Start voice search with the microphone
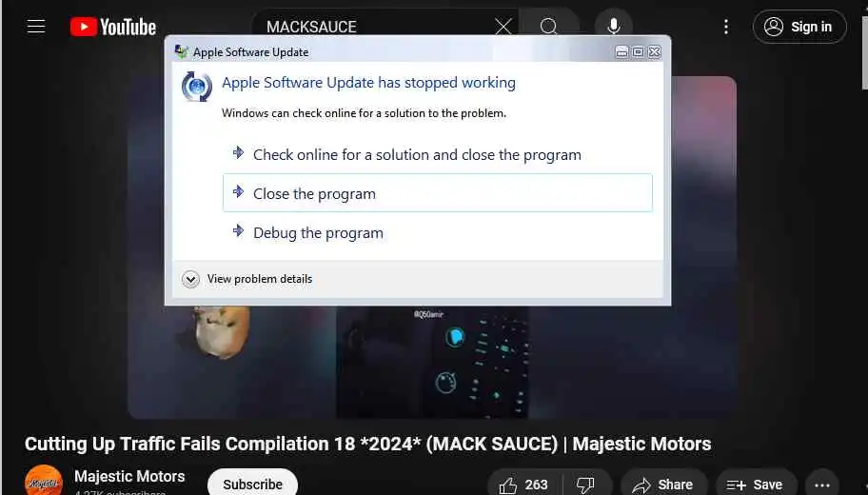This screenshot has height=495, width=868. pyautogui.click(x=613, y=26)
